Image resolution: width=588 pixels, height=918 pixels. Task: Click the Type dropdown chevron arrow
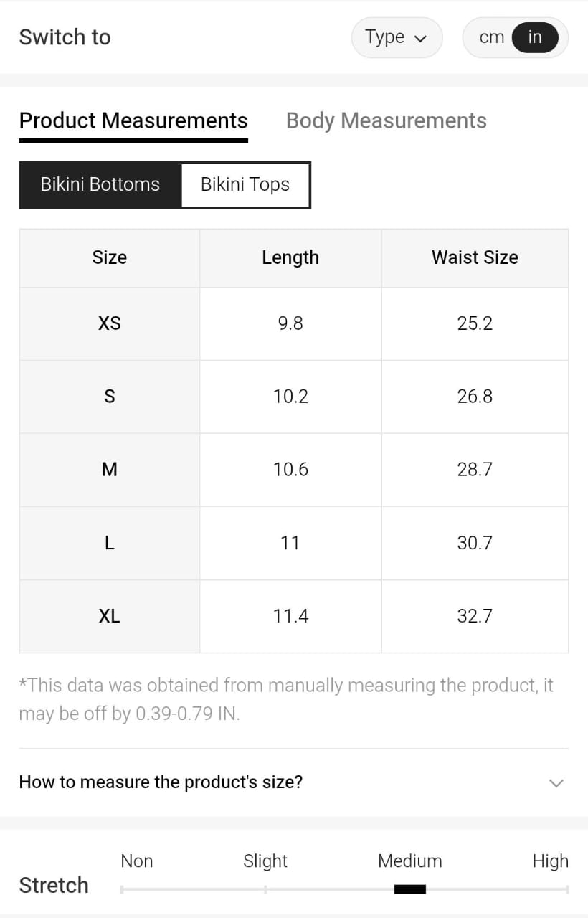pos(420,39)
